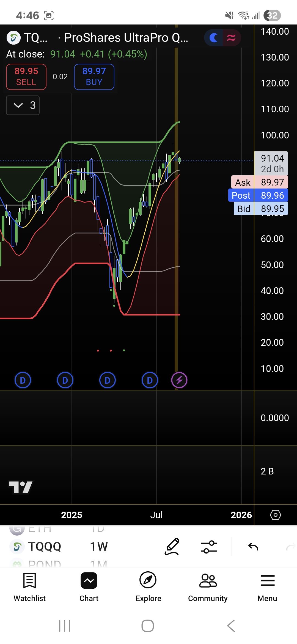This screenshot has height=644, width=297.
Task: Tap the muted sound icon in status bar
Action: tap(229, 15)
